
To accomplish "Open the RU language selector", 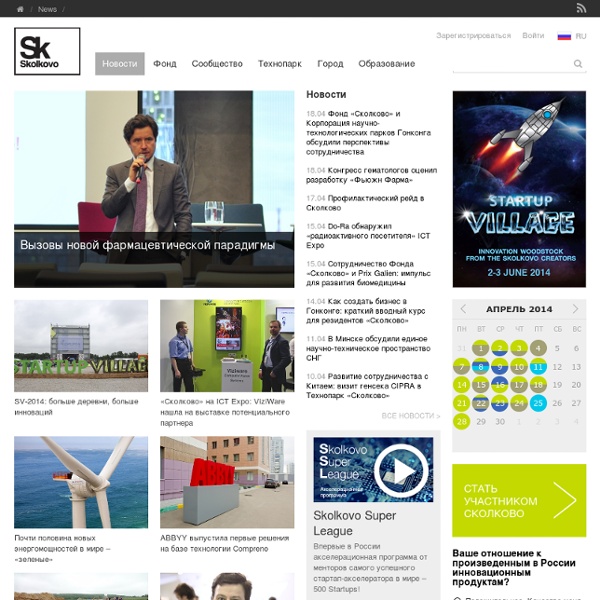I will (580, 36).
